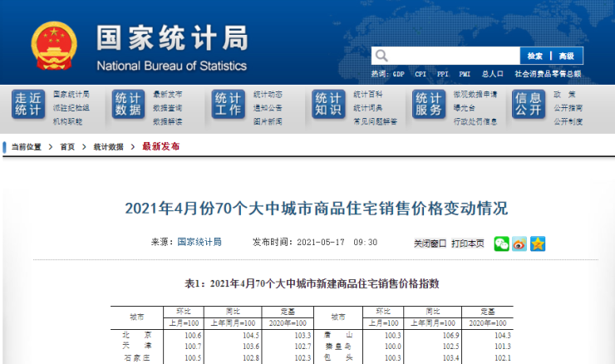Go to 首页 in breadcrumb
The width and height of the screenshot is (615, 364).
pos(67,147)
